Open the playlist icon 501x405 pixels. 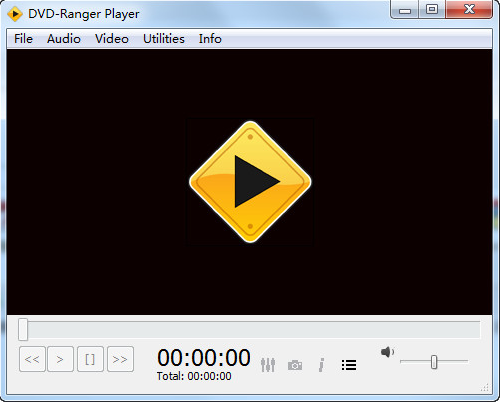coord(349,365)
